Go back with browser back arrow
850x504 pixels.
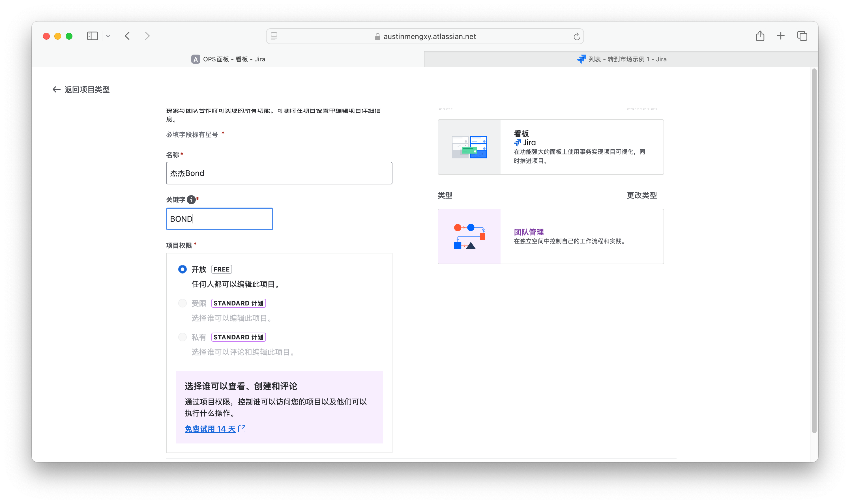[x=127, y=36]
